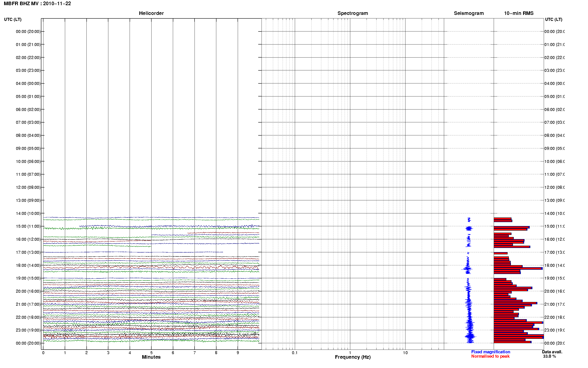Select the '10-min RMS' panel heading
The image size is (588, 368).
pos(519,13)
